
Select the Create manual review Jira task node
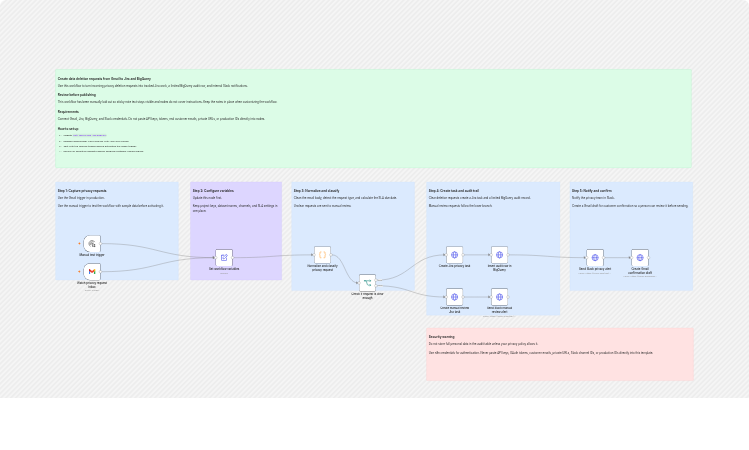(x=454, y=297)
